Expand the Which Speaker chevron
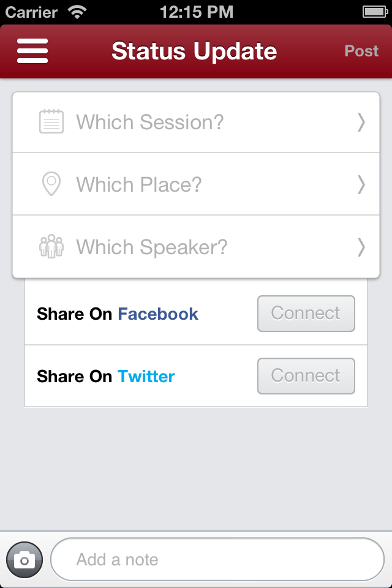 point(361,247)
